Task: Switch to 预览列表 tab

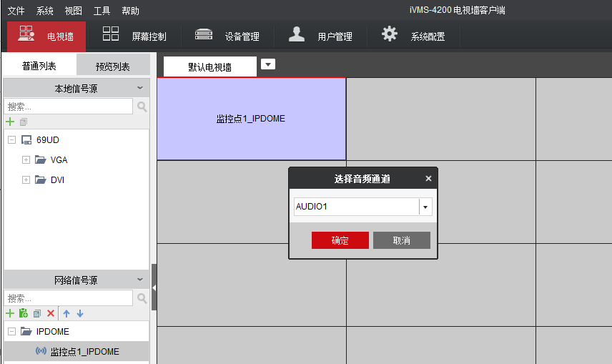Action: tap(113, 67)
